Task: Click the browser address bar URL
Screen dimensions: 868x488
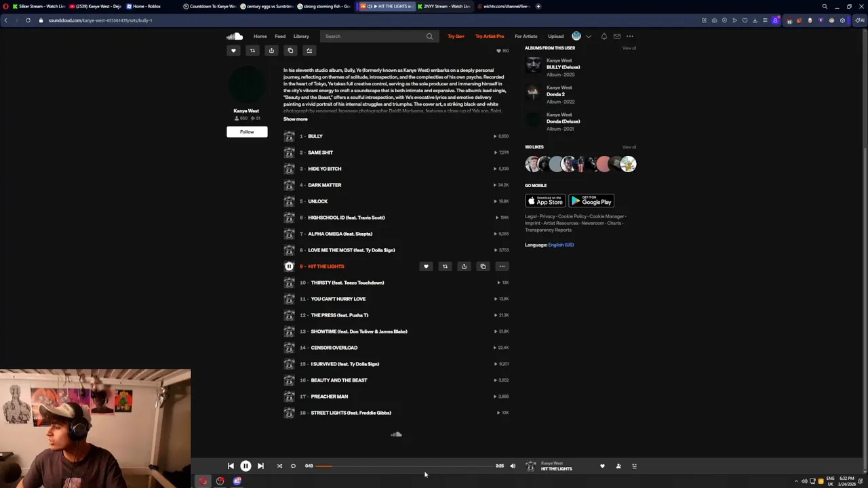Action: (x=100, y=20)
